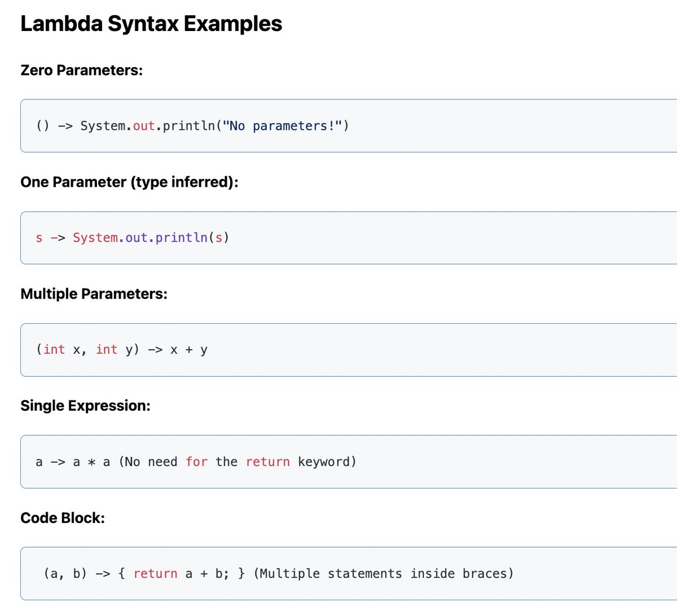Click the int keyword before y
The width and height of the screenshot is (677, 616).
coord(107,349)
